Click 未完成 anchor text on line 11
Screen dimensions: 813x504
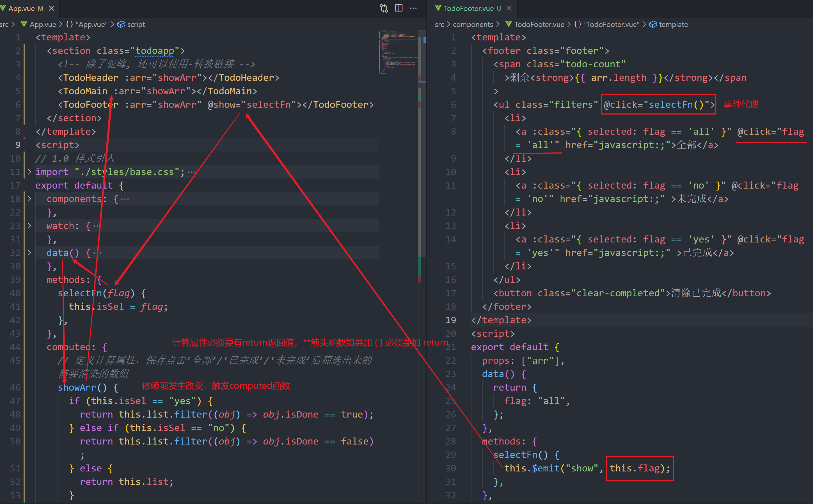(x=692, y=199)
